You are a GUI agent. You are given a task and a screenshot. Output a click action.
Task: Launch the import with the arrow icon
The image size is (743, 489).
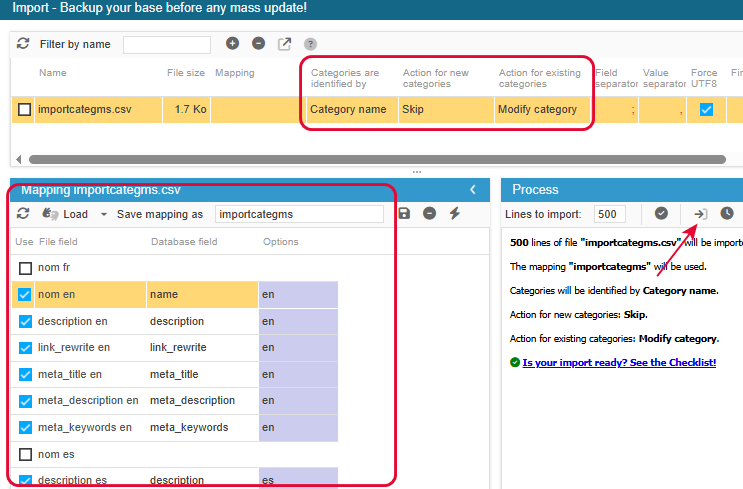pos(701,214)
